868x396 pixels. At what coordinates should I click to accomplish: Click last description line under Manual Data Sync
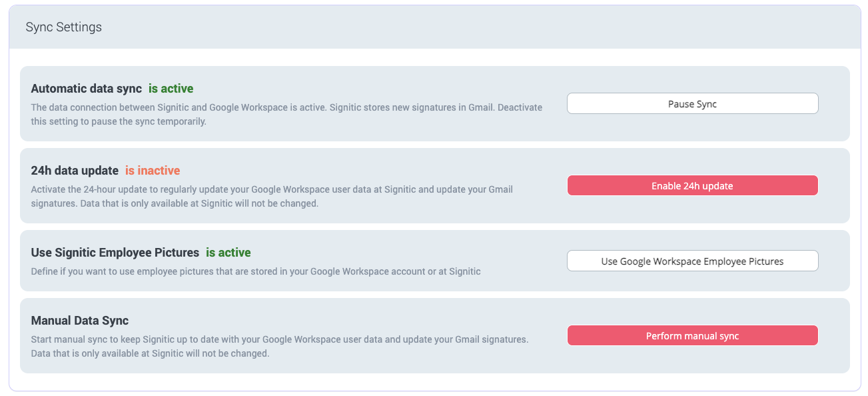pos(150,354)
